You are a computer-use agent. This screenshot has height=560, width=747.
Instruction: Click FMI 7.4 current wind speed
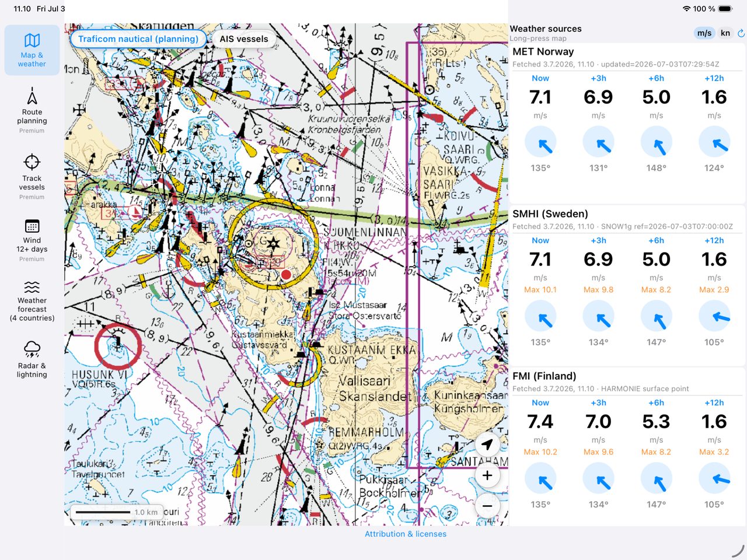click(540, 421)
